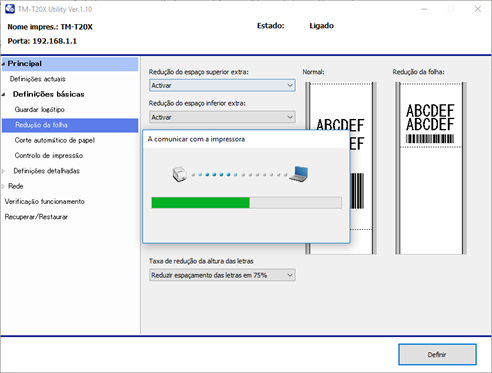Open Verificação funcionamento page
Viewport: 492px width, 373px height.
tap(45, 202)
